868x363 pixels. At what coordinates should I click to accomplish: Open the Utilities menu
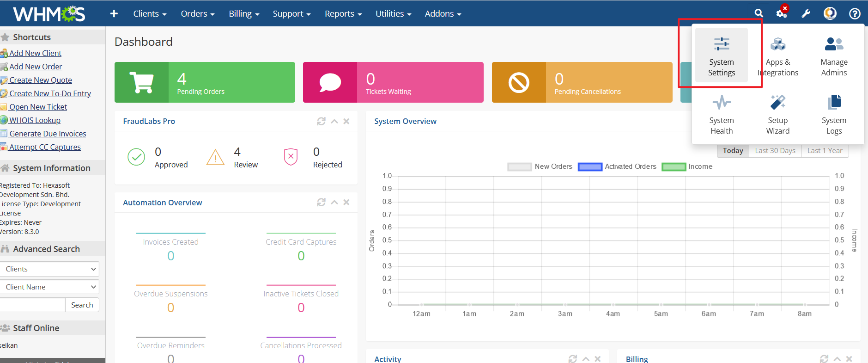pos(393,14)
